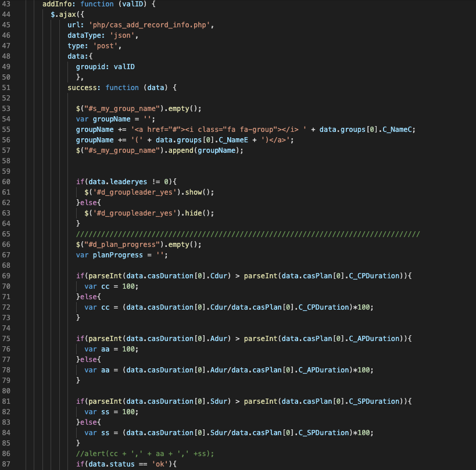Click the groupid: valID property line
476x470 pixels.
(105, 67)
